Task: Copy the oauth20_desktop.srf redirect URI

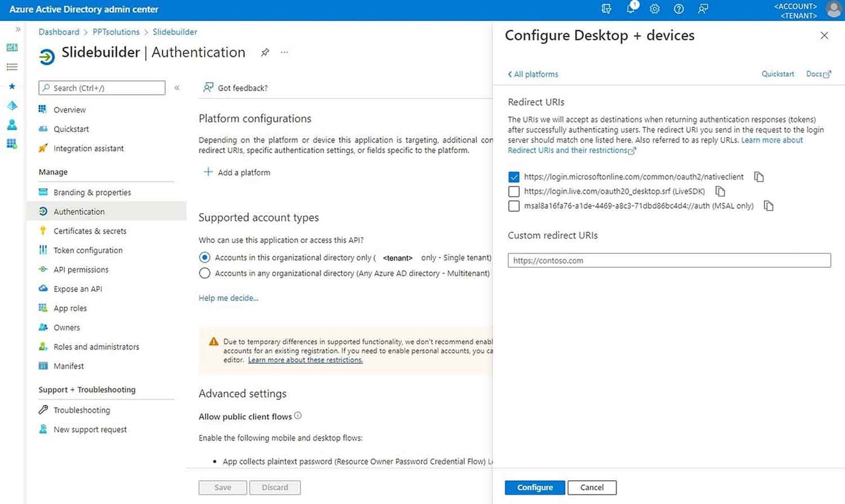Action: (x=720, y=191)
